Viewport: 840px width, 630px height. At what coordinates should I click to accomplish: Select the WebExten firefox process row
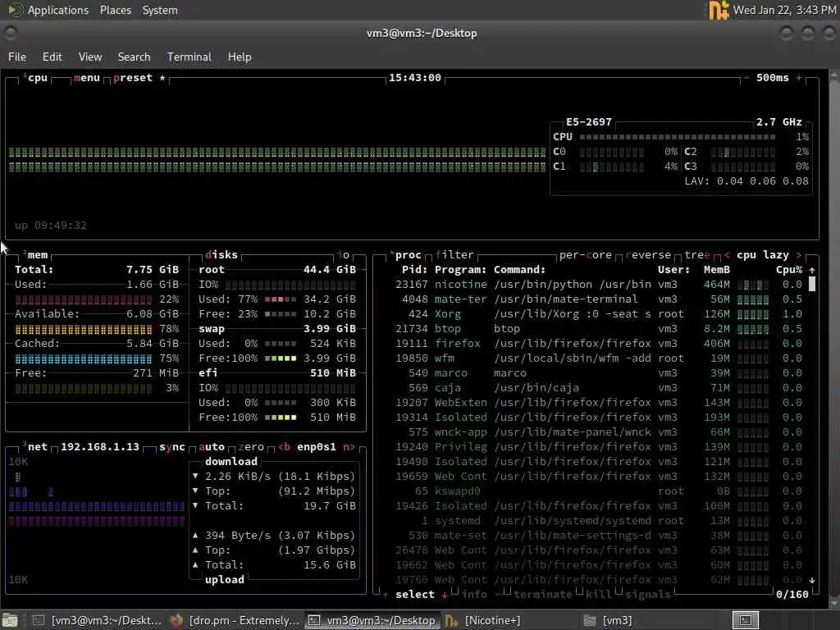[x=598, y=402]
